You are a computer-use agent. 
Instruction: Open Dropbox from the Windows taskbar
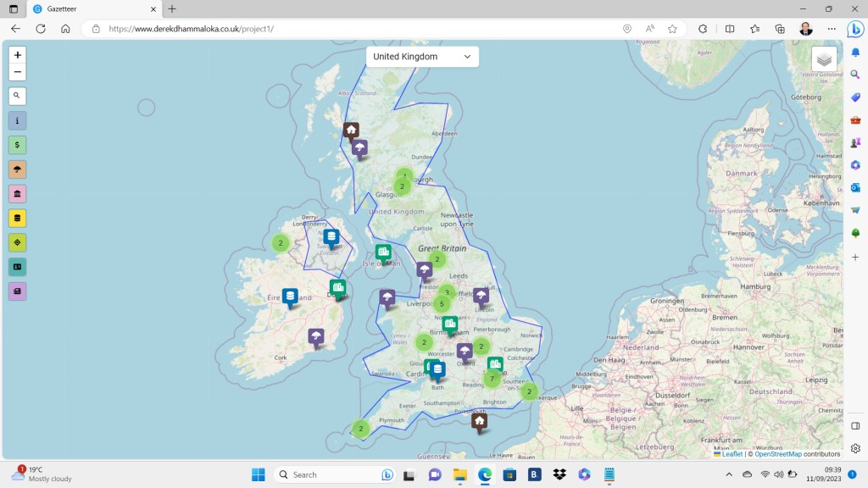[559, 474]
